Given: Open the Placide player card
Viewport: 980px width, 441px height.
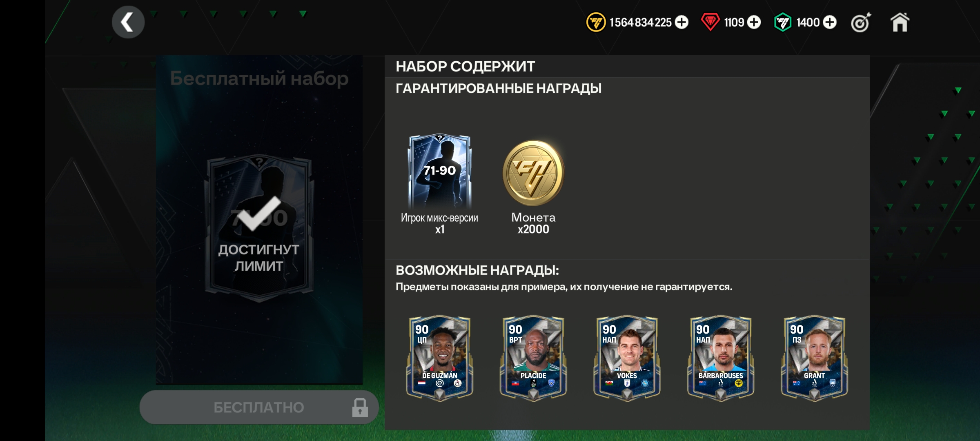Looking at the screenshot, I should pyautogui.click(x=533, y=358).
